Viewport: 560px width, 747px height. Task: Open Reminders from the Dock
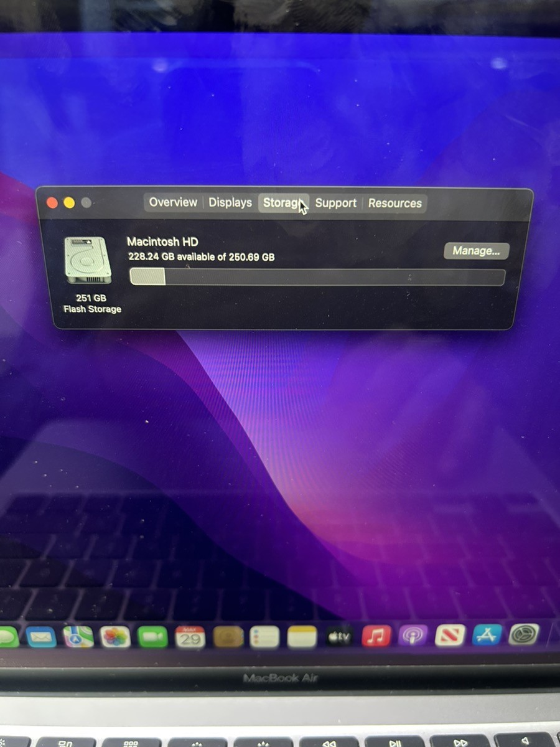tap(264, 637)
